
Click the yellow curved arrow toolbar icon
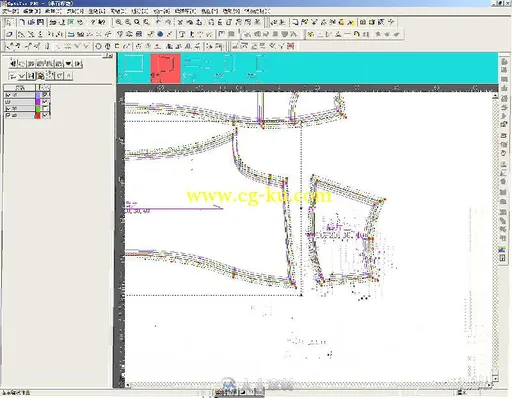[x=356, y=34]
